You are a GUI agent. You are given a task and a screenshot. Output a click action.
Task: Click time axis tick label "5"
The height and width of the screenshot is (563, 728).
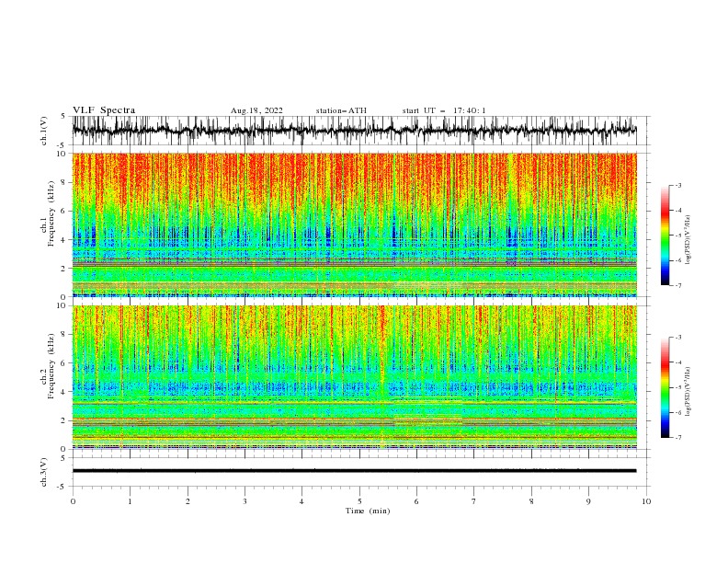pos(359,501)
